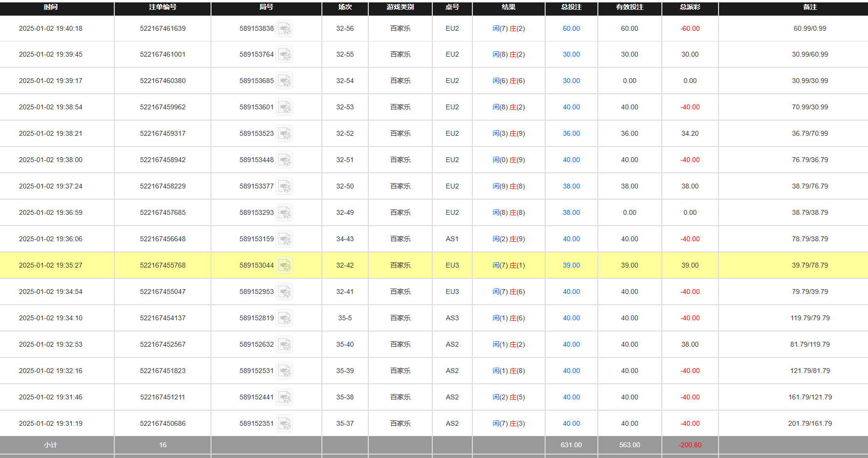868x458 pixels.
Task: Click the replay icon for game 589152819
Action: pos(285,318)
